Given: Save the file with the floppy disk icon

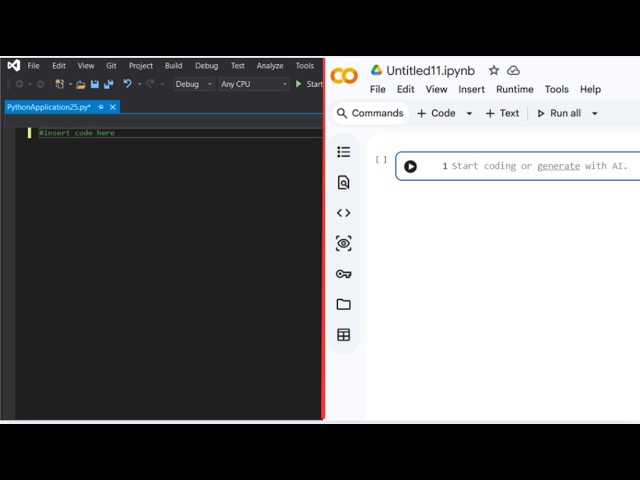Looking at the screenshot, I should click(95, 84).
